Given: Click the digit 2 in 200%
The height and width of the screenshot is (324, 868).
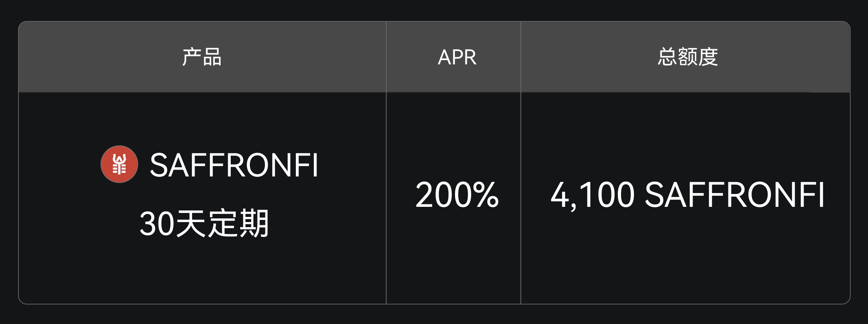Looking at the screenshot, I should 425,195.
